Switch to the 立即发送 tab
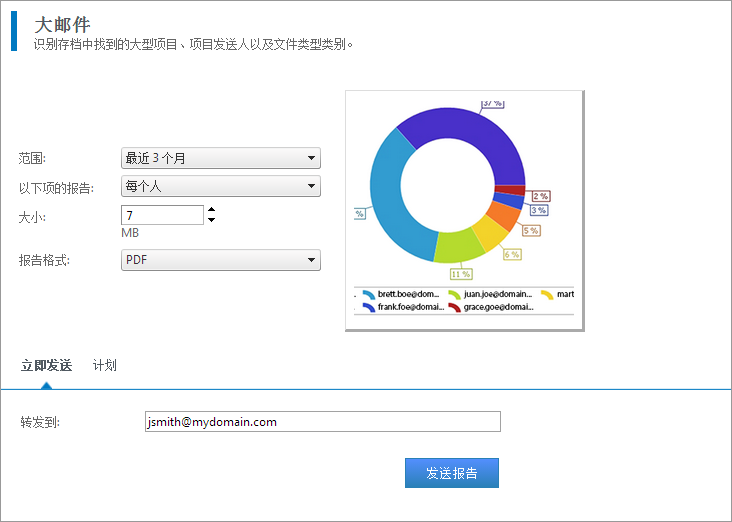This screenshot has height=522, width=732. (46, 366)
